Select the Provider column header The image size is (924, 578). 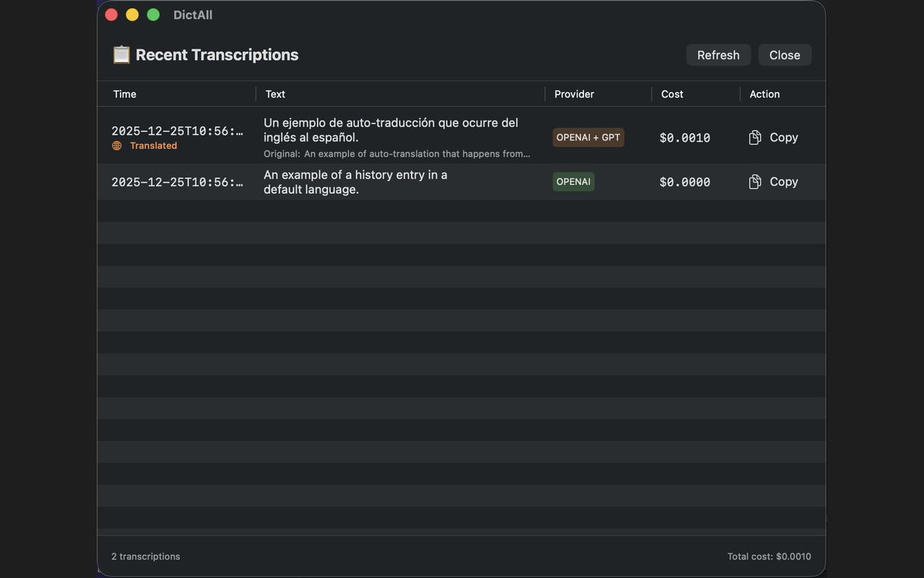coord(574,94)
